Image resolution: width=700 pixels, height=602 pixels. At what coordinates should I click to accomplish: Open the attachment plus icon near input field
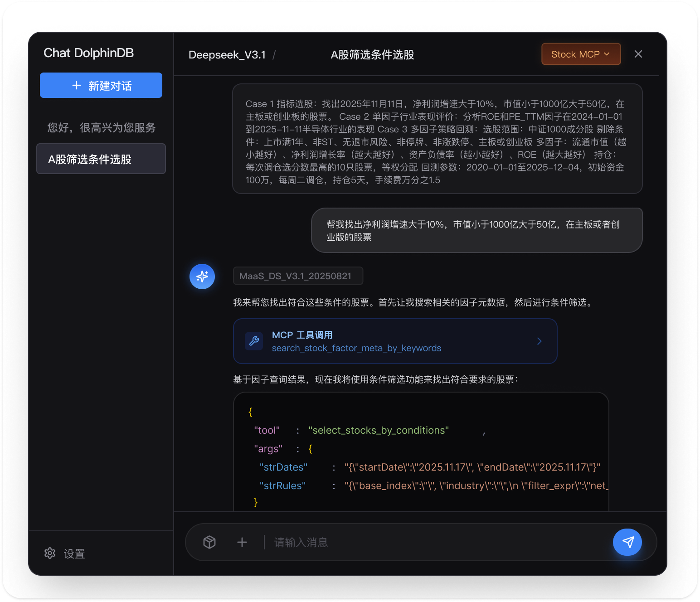tap(242, 542)
